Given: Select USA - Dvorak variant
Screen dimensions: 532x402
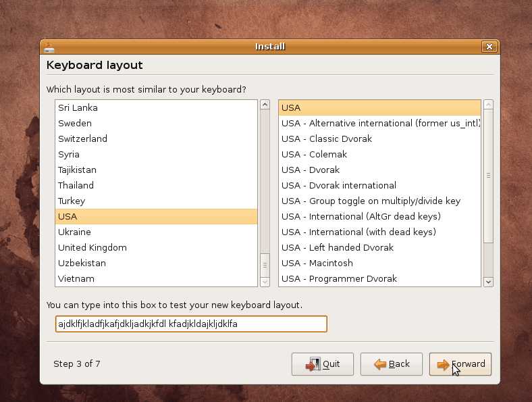Looking at the screenshot, I should [311, 170].
